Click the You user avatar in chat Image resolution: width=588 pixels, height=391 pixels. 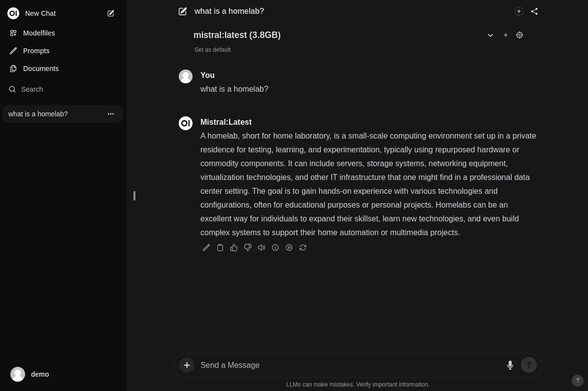[x=186, y=76]
